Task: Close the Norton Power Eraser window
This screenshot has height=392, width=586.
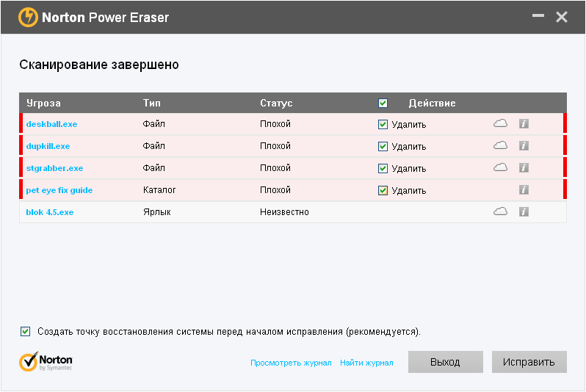Action: [561, 17]
